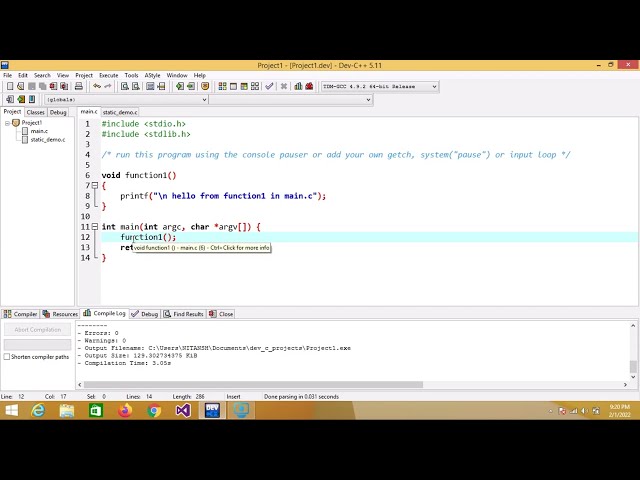Image resolution: width=640 pixels, height=480 pixels.
Task: Click the Close All files toolbar icon
Action: tap(64, 86)
